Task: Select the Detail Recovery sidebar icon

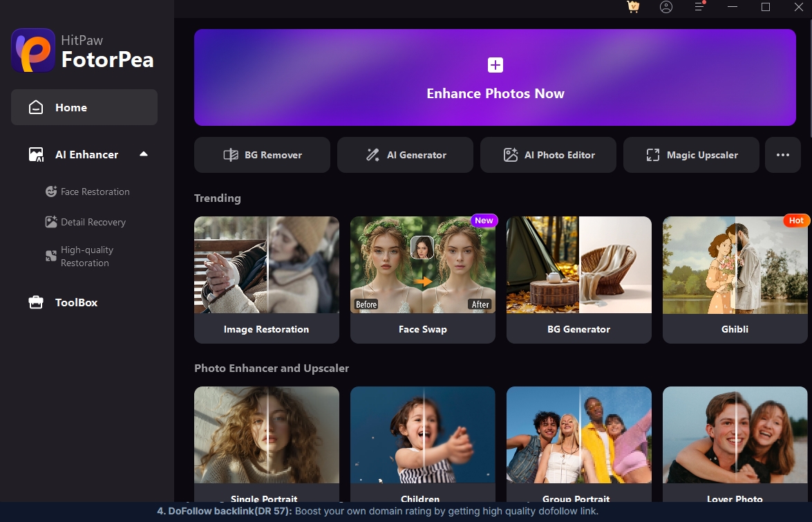Action: tap(50, 222)
